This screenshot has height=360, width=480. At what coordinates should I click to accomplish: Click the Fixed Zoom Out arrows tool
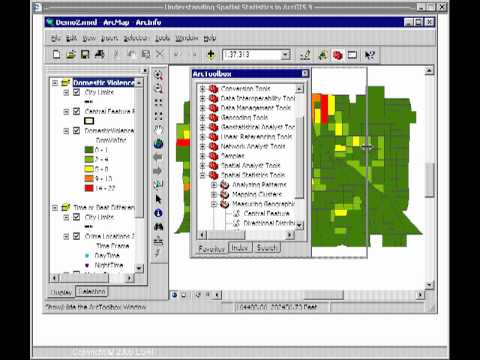[x=158, y=116]
